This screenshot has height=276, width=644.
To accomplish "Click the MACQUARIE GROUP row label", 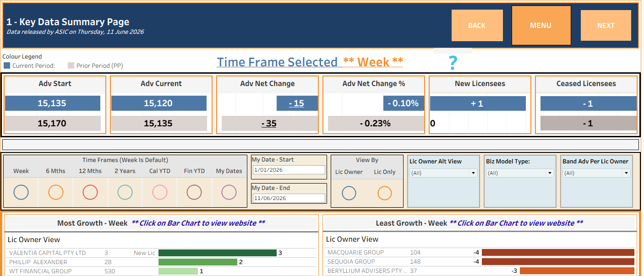I will (x=356, y=252).
